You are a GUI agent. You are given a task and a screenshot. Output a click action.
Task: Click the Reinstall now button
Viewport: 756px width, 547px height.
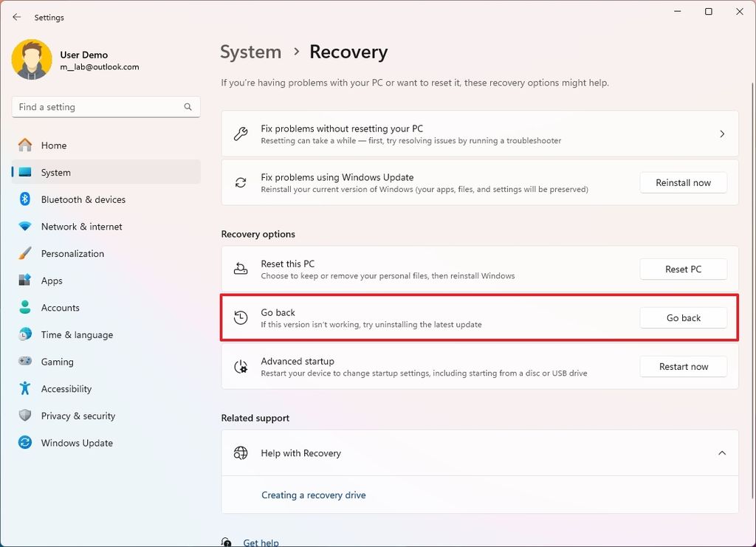coord(682,182)
